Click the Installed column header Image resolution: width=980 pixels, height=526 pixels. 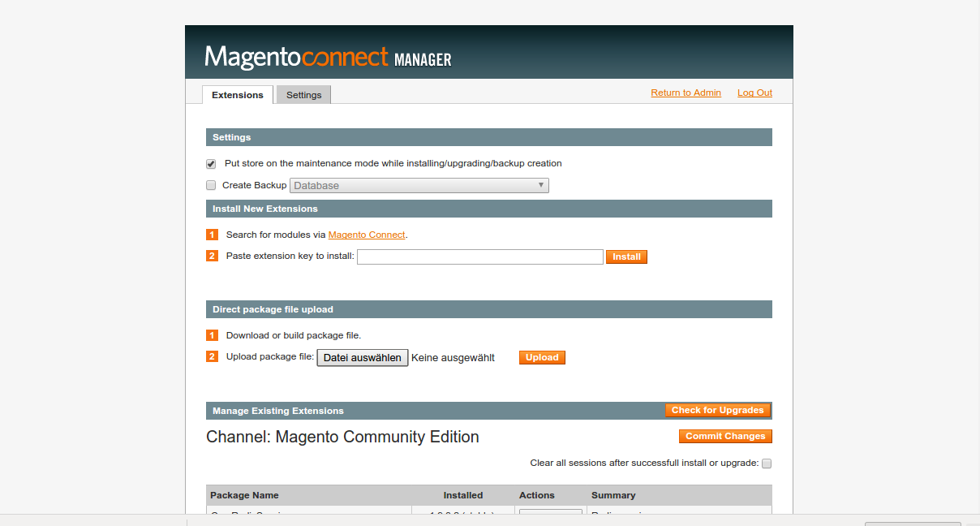463,495
